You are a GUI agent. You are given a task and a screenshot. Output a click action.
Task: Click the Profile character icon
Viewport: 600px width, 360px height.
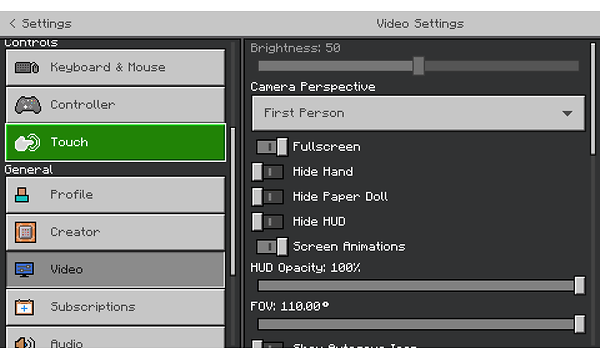pos(22,195)
